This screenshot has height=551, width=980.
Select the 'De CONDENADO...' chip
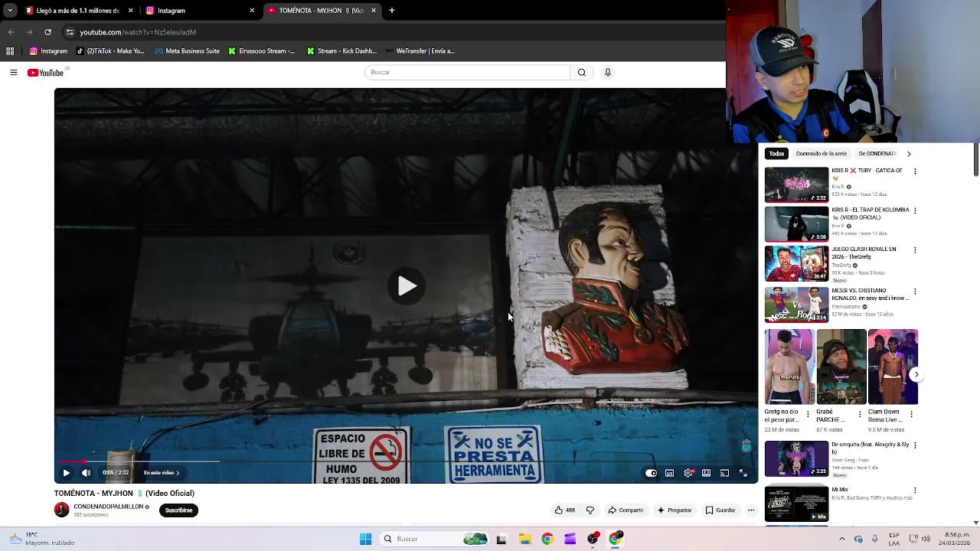877,154
